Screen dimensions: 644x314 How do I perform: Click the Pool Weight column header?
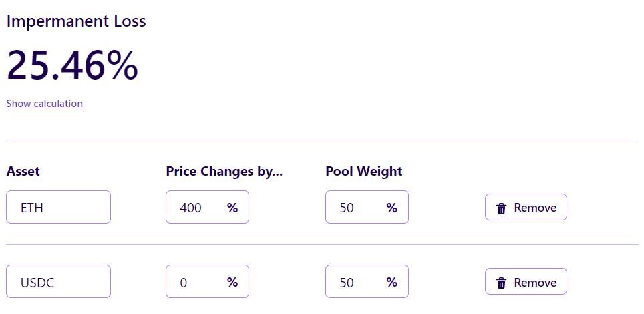click(363, 171)
